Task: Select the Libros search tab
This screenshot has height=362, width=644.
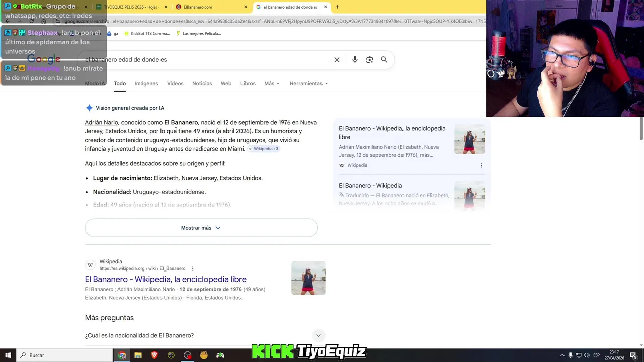Action: 248,84
